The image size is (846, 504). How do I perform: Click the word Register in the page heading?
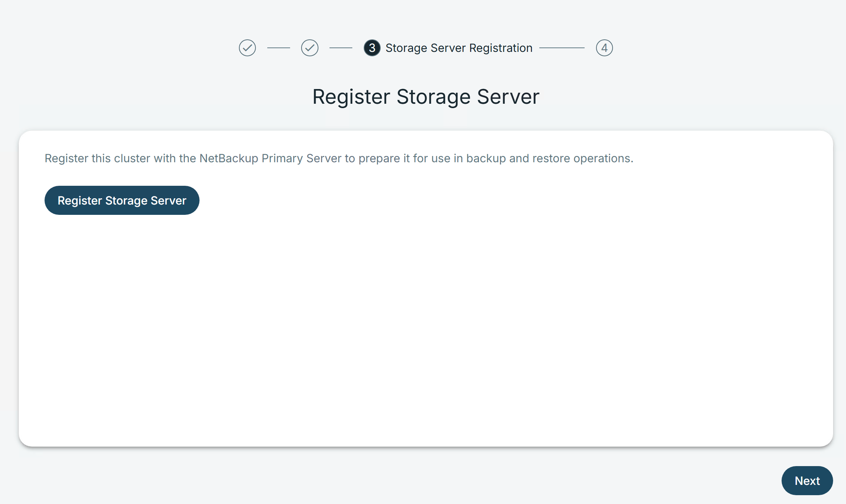point(351,97)
